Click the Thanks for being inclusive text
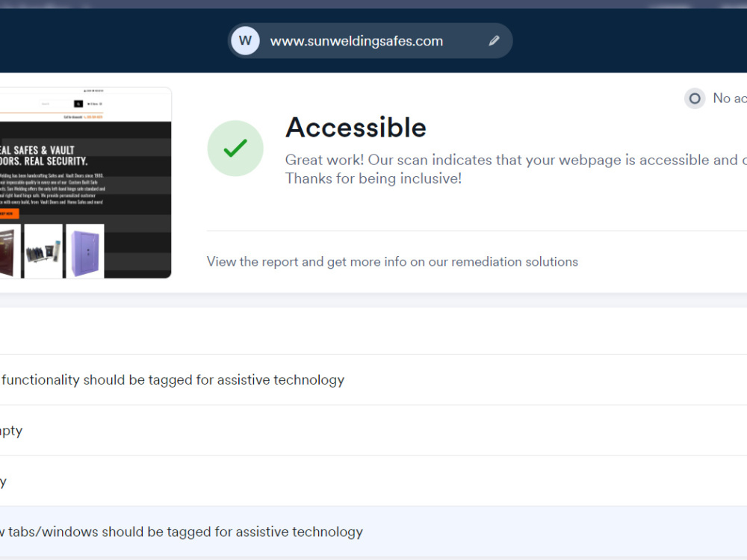This screenshot has height=560, width=747. [x=373, y=178]
